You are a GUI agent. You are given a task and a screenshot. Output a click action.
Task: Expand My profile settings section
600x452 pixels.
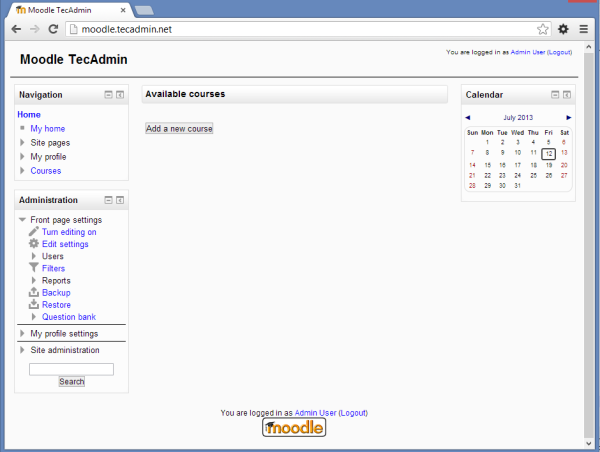(23, 334)
